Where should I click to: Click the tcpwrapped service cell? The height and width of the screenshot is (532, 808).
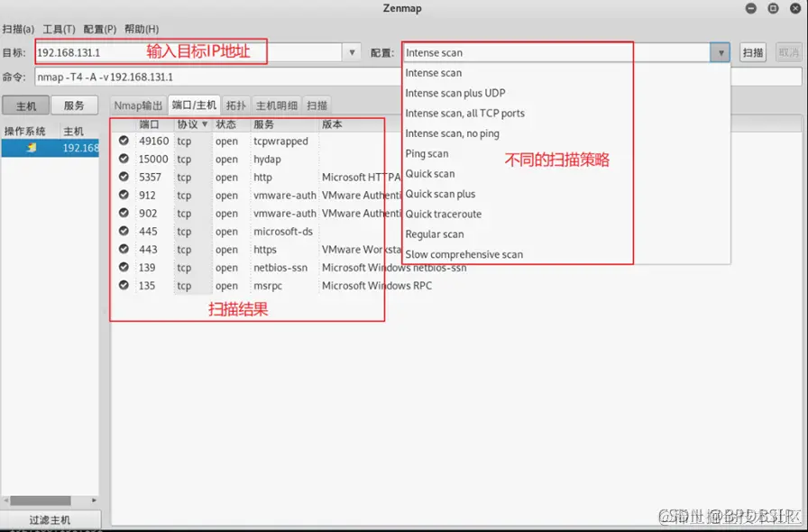click(280, 141)
